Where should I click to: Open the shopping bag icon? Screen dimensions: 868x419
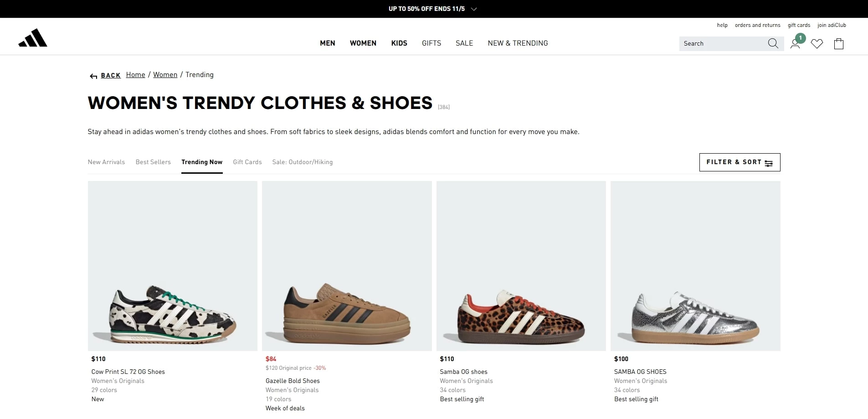[839, 44]
